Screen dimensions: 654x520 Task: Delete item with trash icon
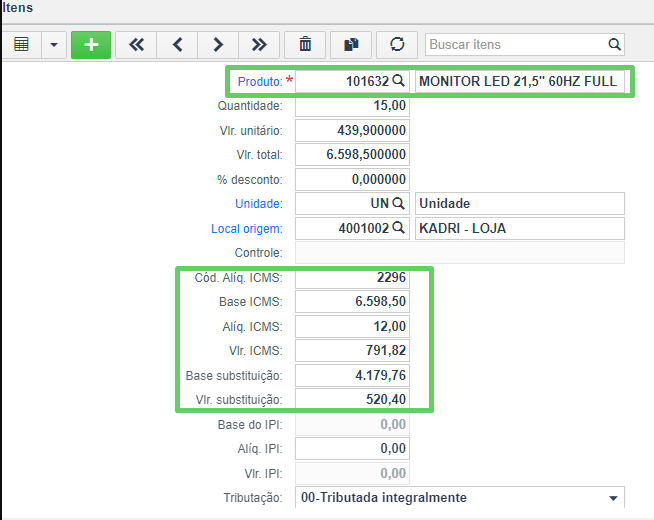coord(305,45)
